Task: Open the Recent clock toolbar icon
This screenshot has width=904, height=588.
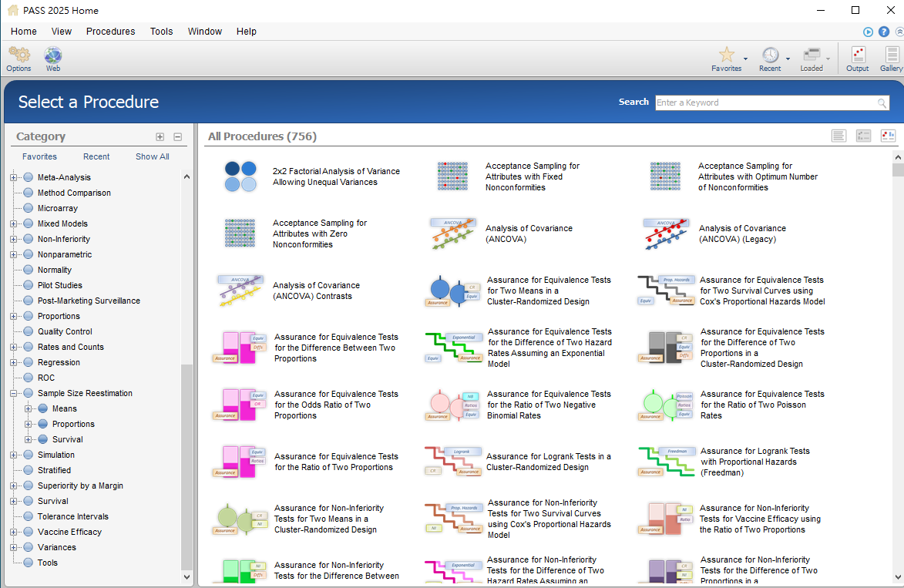Action: tap(770, 55)
